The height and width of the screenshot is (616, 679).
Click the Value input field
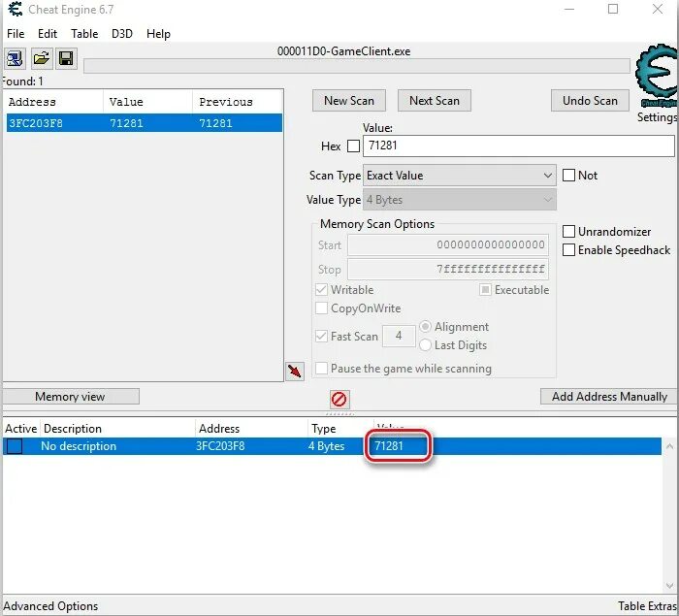518,146
